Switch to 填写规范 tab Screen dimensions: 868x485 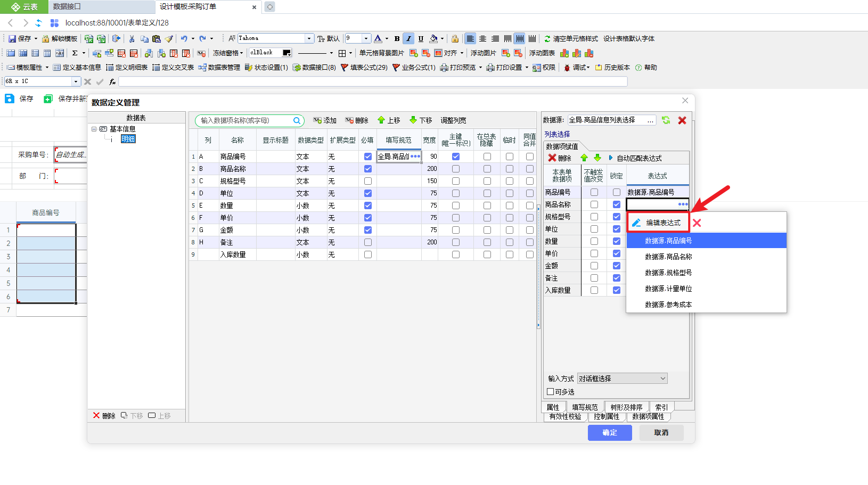(x=585, y=407)
